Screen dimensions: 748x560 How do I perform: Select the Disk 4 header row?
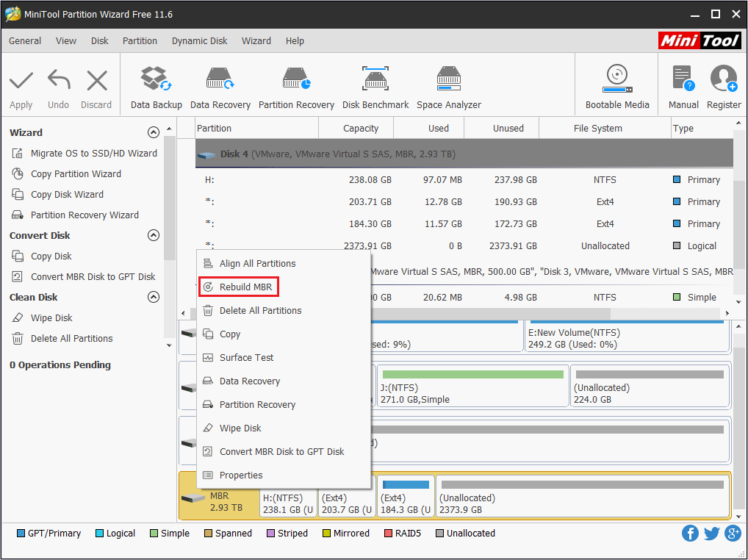[464, 154]
